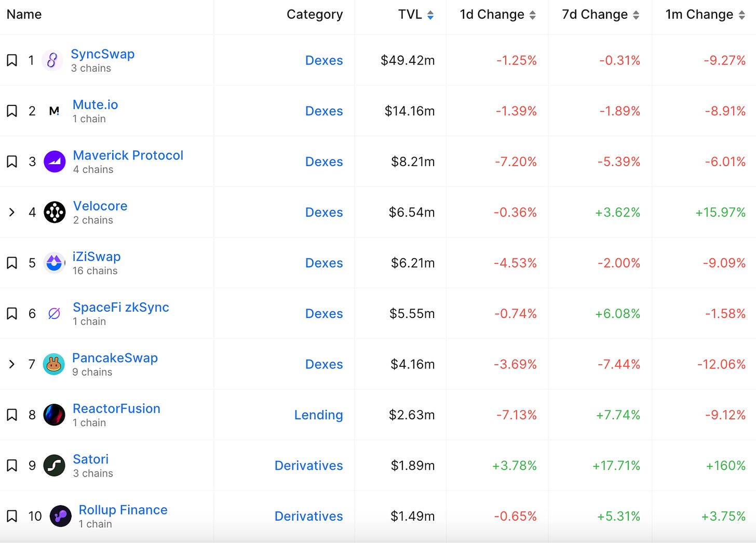
Task: Click the Satori logo icon
Action: tap(54, 466)
